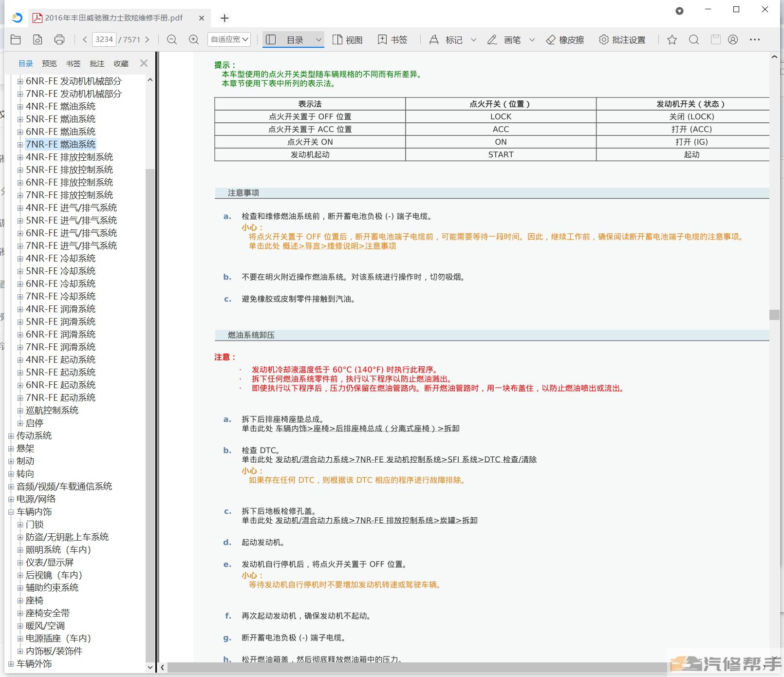Click the save/export document icon

click(x=37, y=39)
